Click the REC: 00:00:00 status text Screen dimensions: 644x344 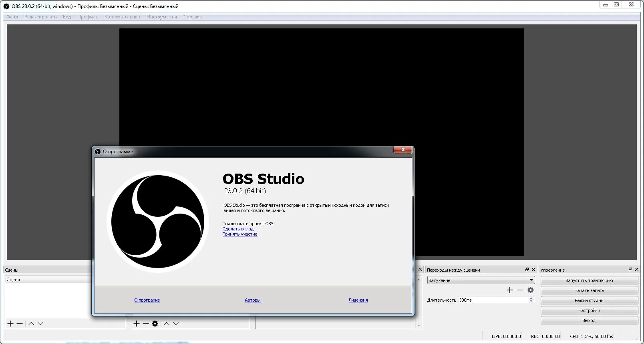click(545, 336)
